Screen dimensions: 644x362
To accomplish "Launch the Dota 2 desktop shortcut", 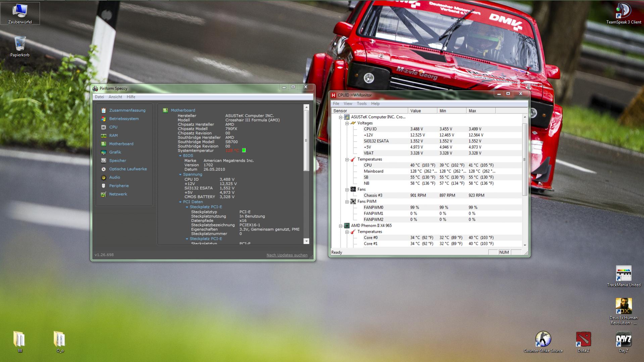I will pyautogui.click(x=583, y=342).
